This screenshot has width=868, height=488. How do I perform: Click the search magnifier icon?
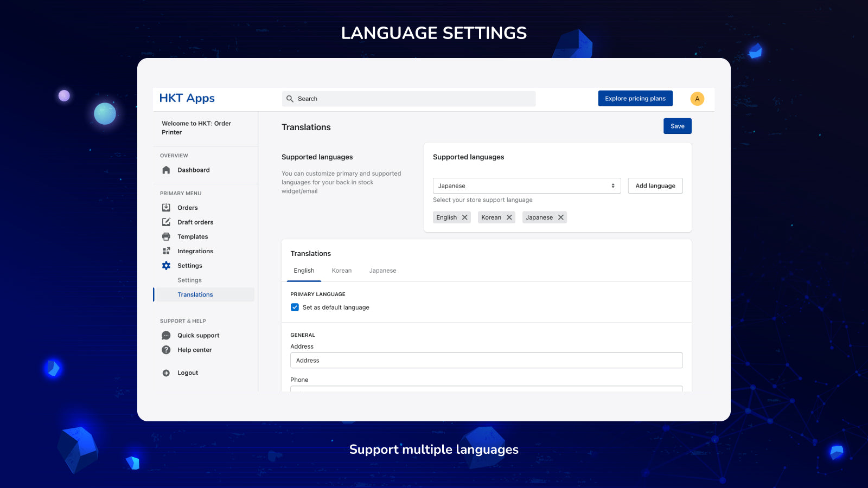[291, 98]
